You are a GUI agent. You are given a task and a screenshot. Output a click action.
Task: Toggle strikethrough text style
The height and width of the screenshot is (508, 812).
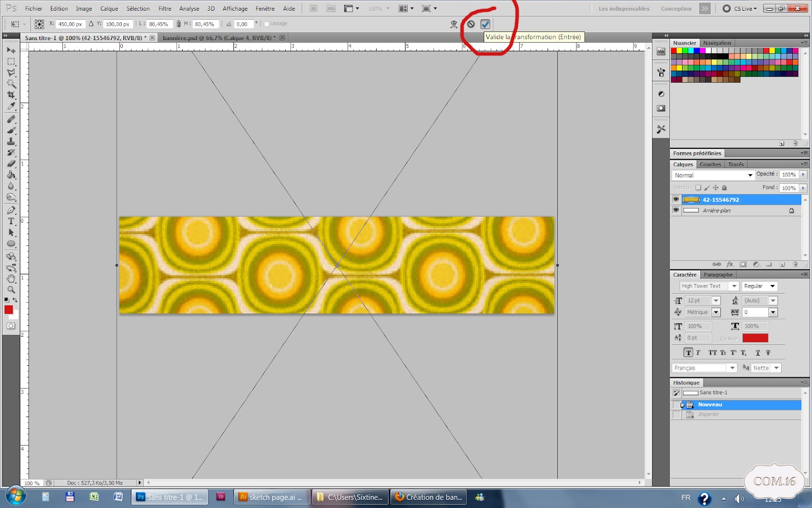pyautogui.click(x=768, y=353)
